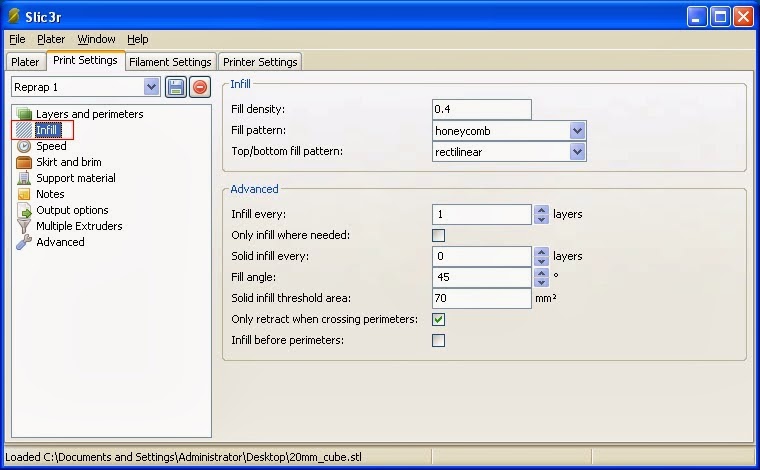Open the Help menu
The height and width of the screenshot is (470, 760).
click(138, 39)
